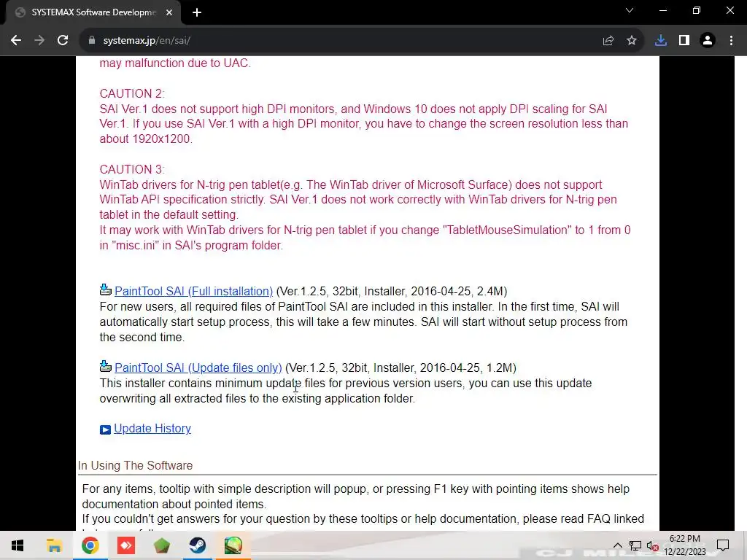Open Steam from the taskbar
The height and width of the screenshot is (560, 747).
coord(197,545)
